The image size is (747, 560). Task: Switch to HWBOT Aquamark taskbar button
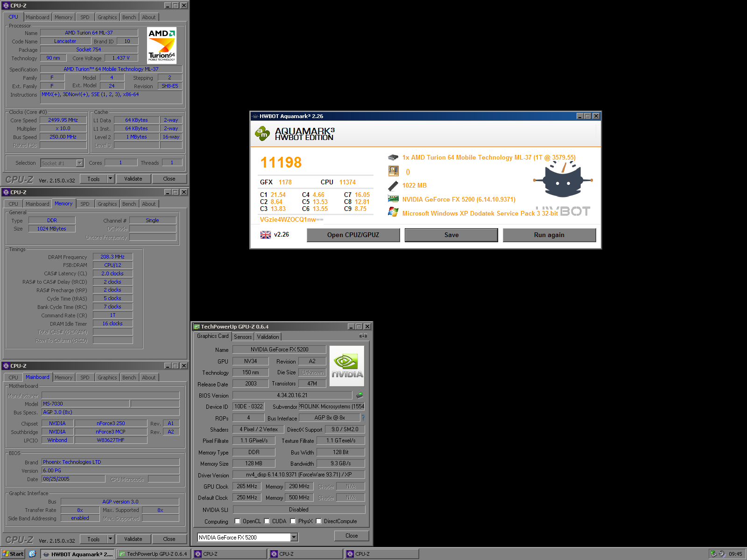coord(78,554)
